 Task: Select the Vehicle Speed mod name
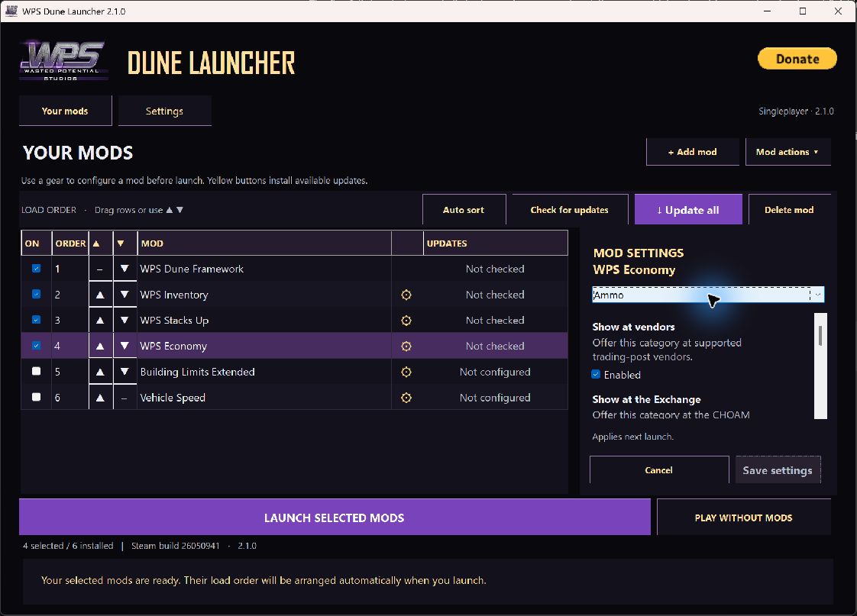click(x=173, y=398)
